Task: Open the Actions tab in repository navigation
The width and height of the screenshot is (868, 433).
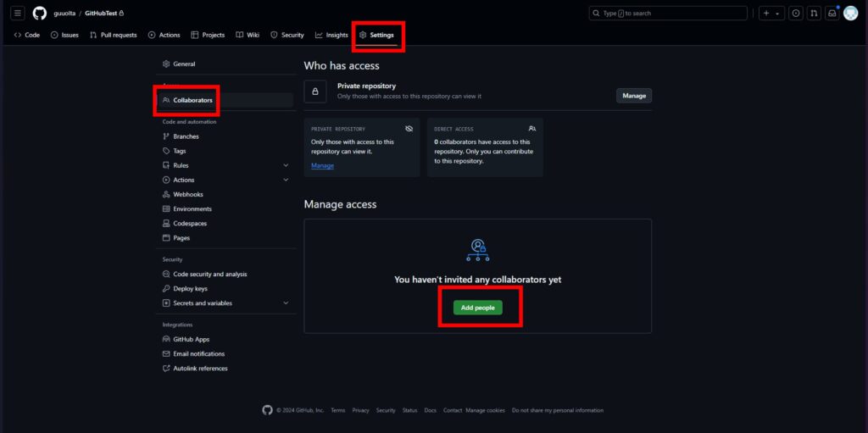Action: pyautogui.click(x=164, y=35)
